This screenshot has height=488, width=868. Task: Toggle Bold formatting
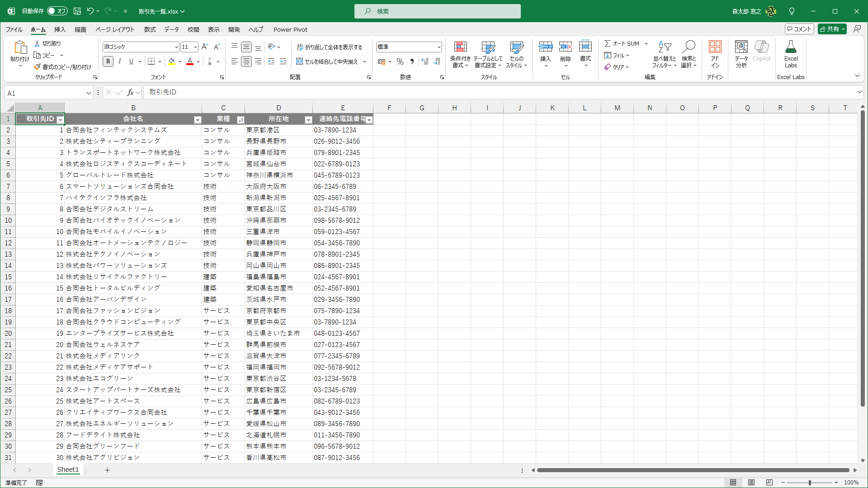click(108, 61)
